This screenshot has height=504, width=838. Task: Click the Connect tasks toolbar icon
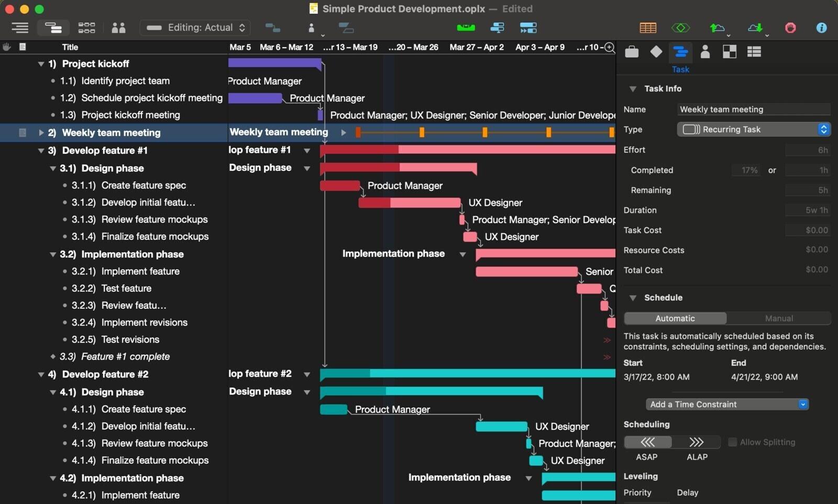click(x=273, y=28)
